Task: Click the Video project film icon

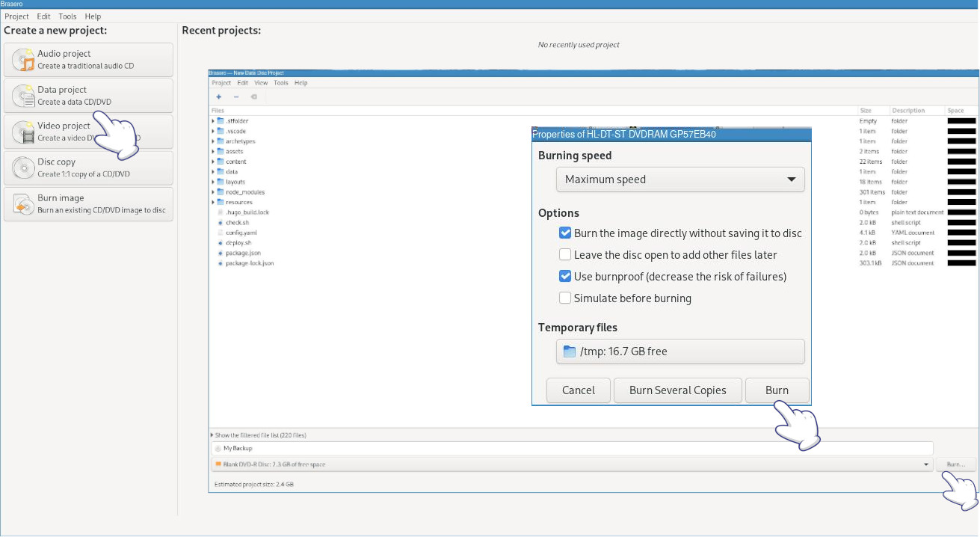Action: point(24,132)
